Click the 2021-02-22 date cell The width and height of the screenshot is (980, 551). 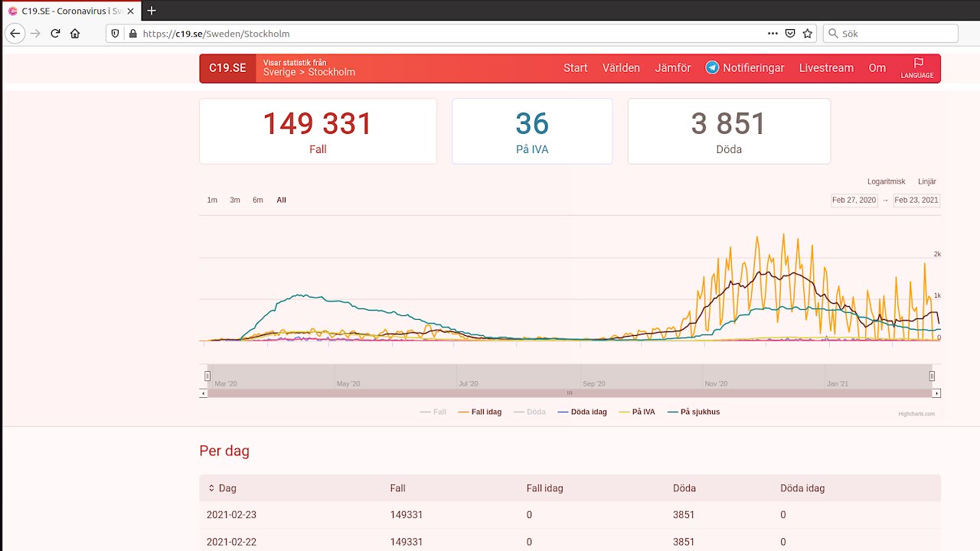tap(231, 542)
